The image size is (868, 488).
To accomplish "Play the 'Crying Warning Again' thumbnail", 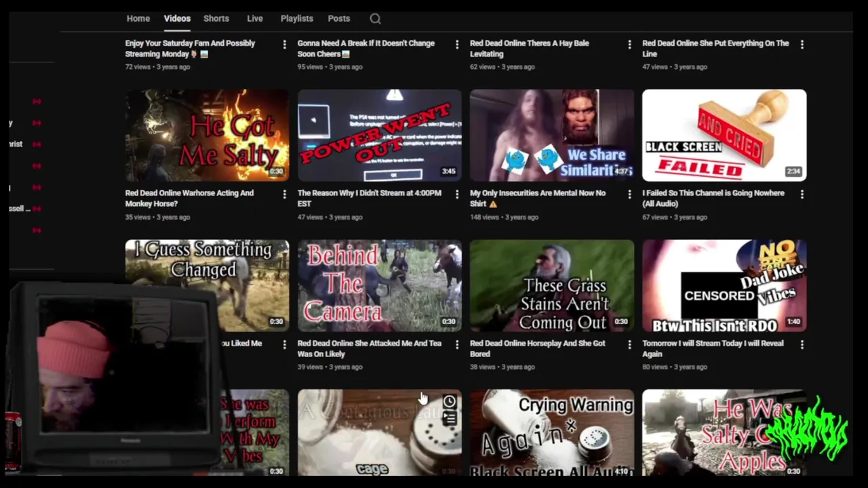I will (552, 432).
